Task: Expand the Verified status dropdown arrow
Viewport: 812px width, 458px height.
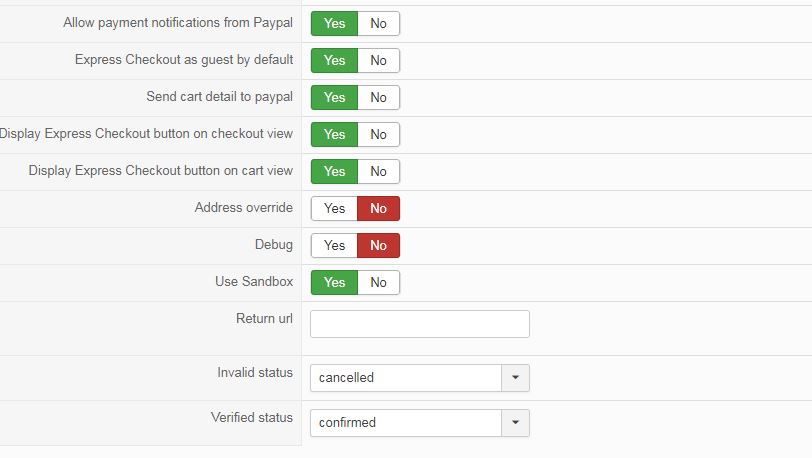Action: (x=515, y=423)
